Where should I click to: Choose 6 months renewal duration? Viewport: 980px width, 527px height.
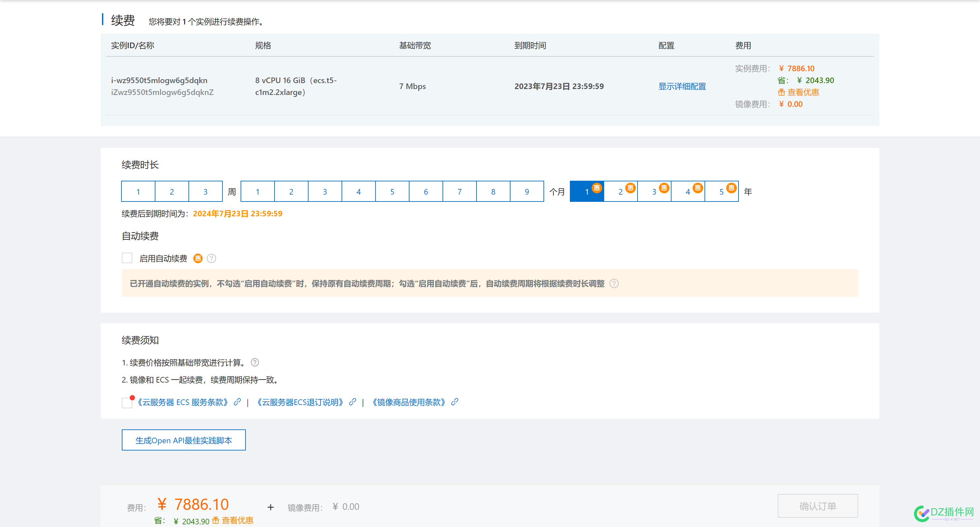coord(426,191)
